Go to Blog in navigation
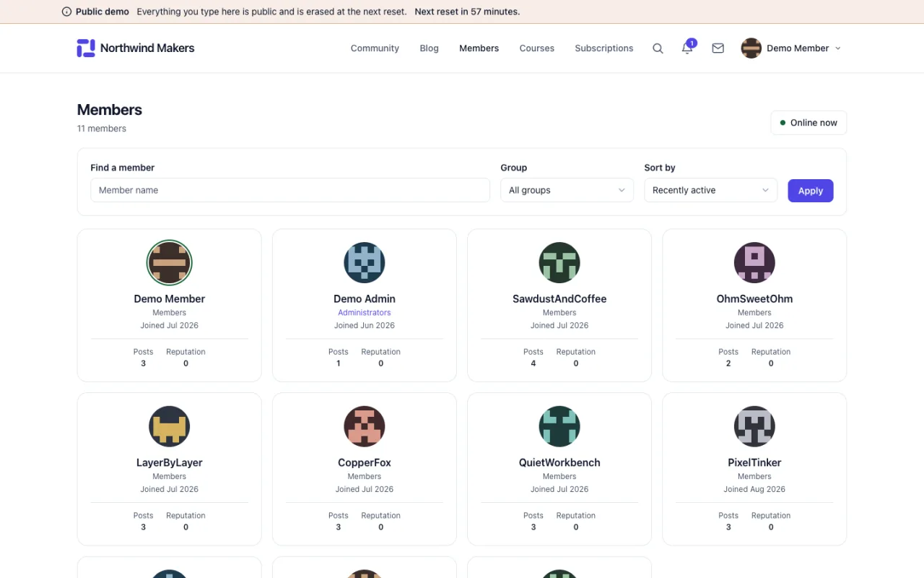The image size is (924, 578). (429, 48)
